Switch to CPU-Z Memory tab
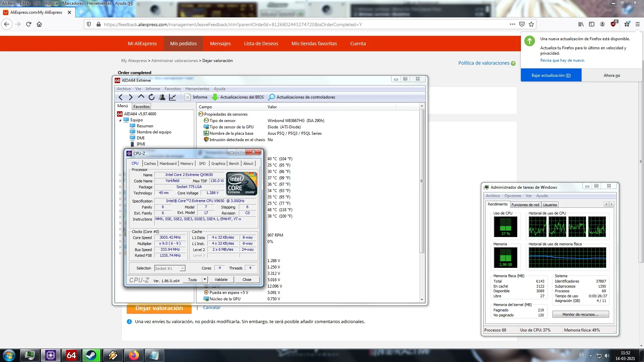This screenshot has height=362, width=644. [187, 164]
